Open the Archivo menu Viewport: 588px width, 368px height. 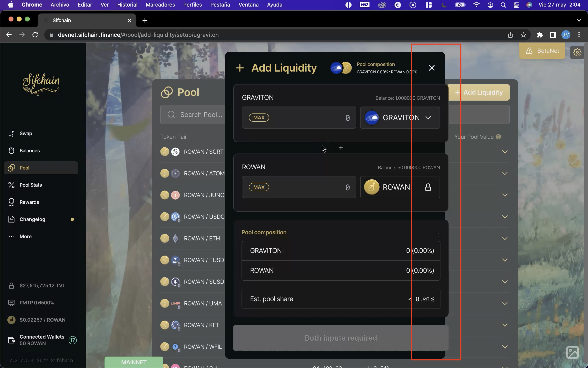pos(60,5)
